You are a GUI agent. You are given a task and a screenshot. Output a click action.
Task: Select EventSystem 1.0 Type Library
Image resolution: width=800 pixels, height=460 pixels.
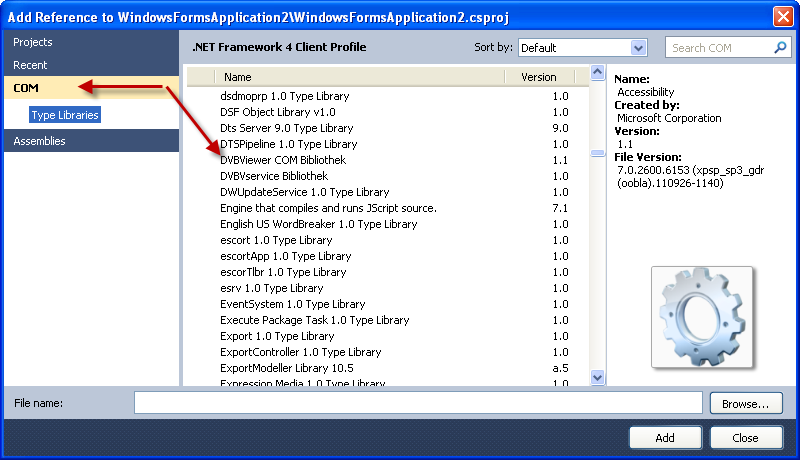tap(292, 304)
